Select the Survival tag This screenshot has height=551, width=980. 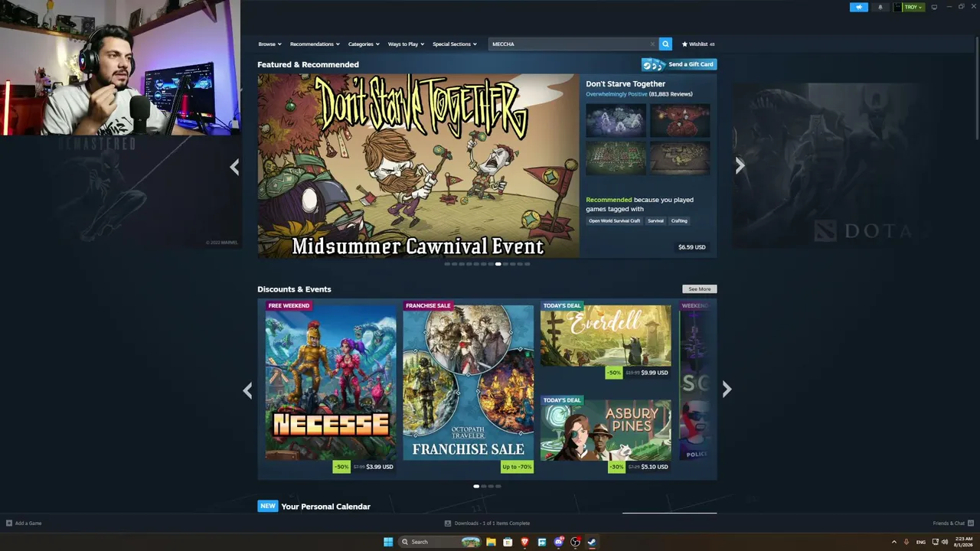pyautogui.click(x=655, y=221)
